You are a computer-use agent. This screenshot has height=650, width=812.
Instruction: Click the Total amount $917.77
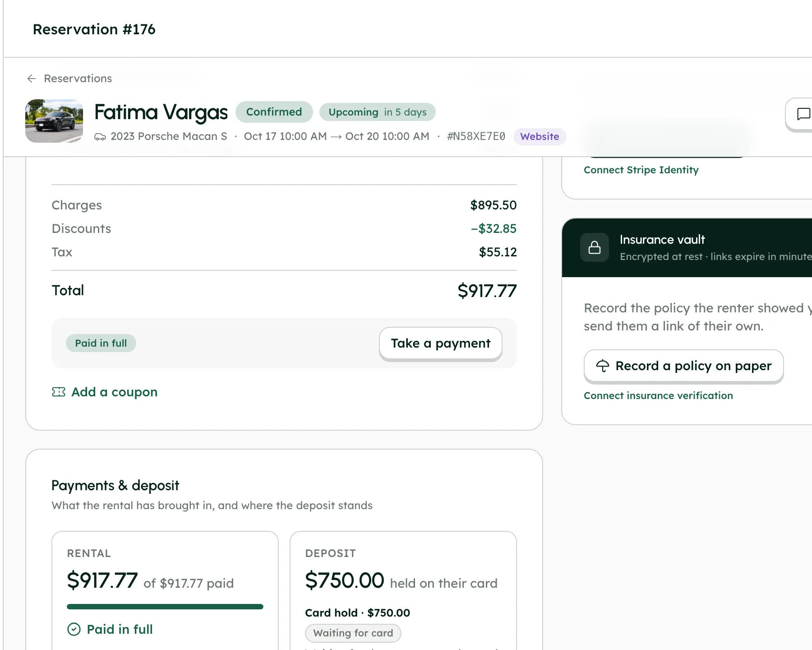coord(487,291)
